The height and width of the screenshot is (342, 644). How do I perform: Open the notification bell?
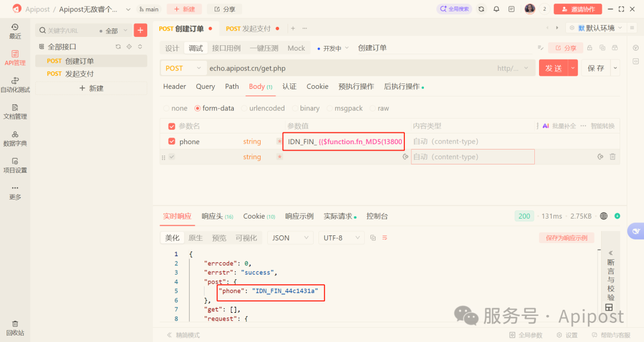coord(496,9)
